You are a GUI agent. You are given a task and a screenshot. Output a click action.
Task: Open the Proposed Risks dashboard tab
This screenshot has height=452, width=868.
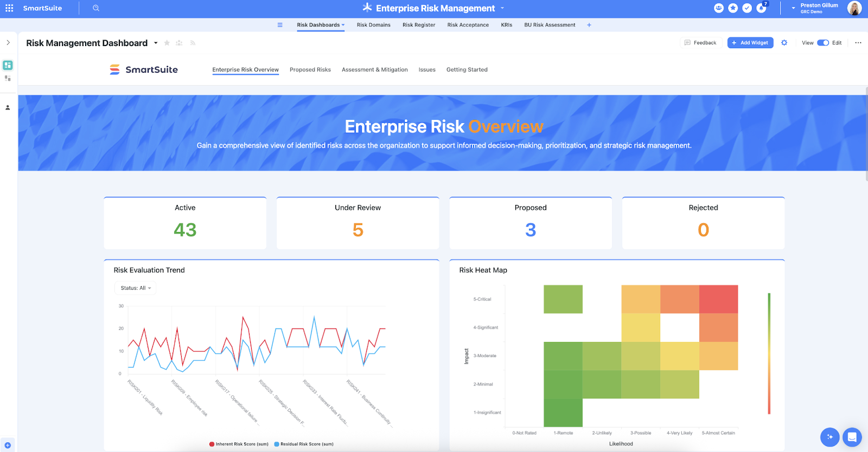coord(310,70)
